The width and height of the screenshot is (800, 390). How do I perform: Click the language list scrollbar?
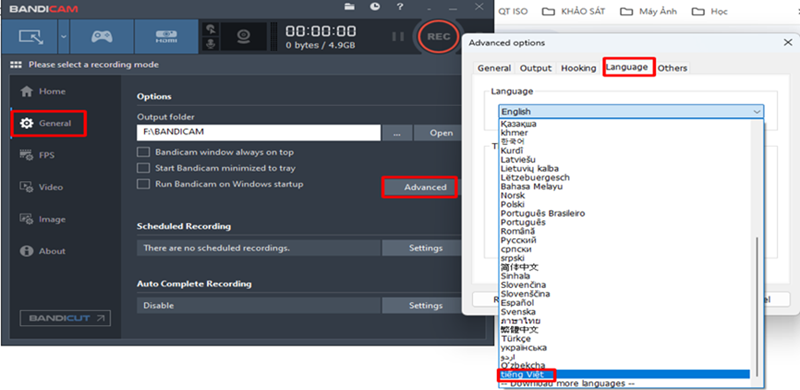(757, 306)
